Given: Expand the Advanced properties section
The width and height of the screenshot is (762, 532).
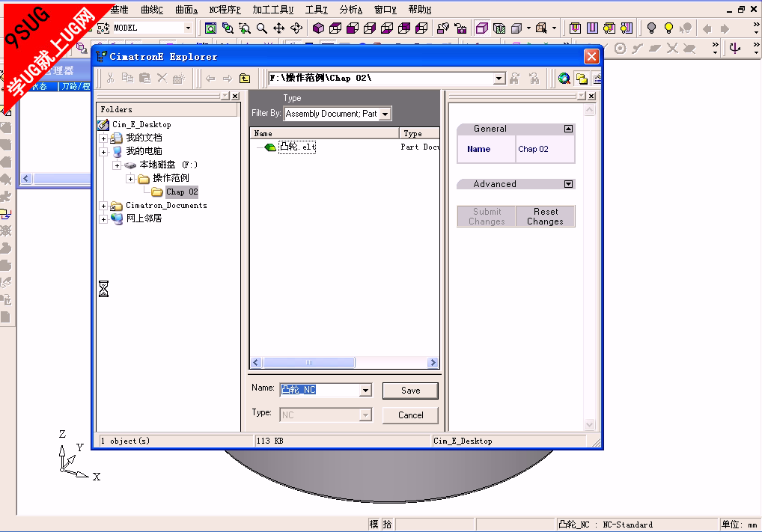Looking at the screenshot, I should tap(568, 184).
